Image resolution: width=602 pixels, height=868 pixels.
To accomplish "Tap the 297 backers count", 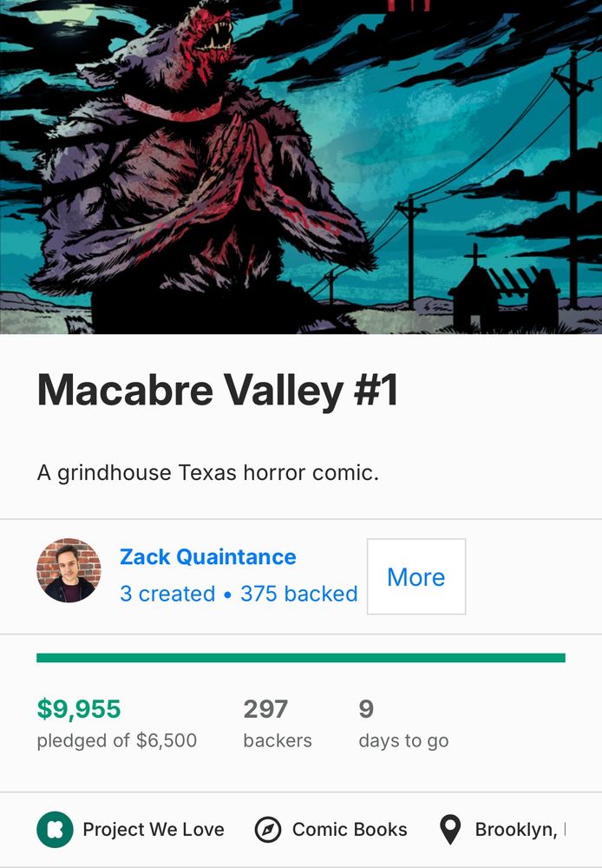I will point(265,709).
